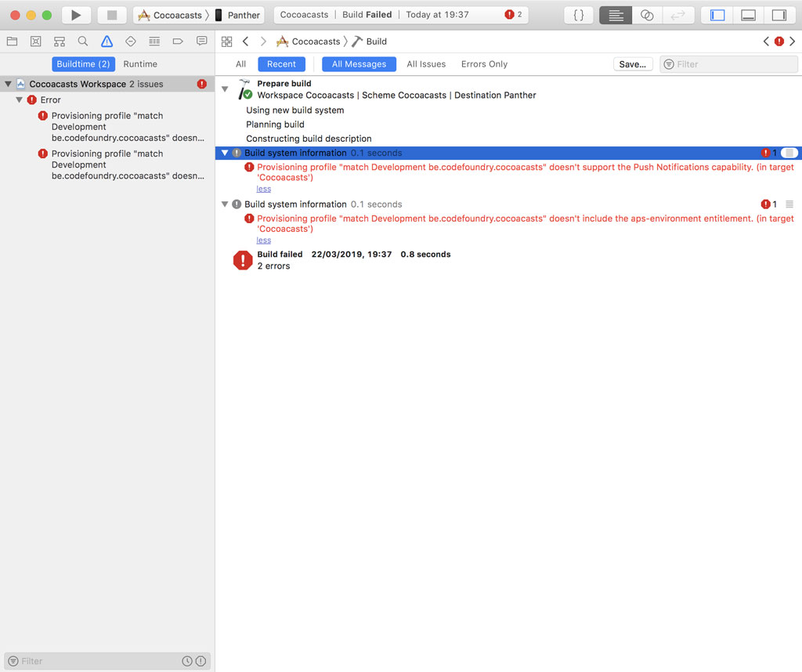This screenshot has height=672, width=802.
Task: Click the Run (play) button
Action: (x=76, y=15)
